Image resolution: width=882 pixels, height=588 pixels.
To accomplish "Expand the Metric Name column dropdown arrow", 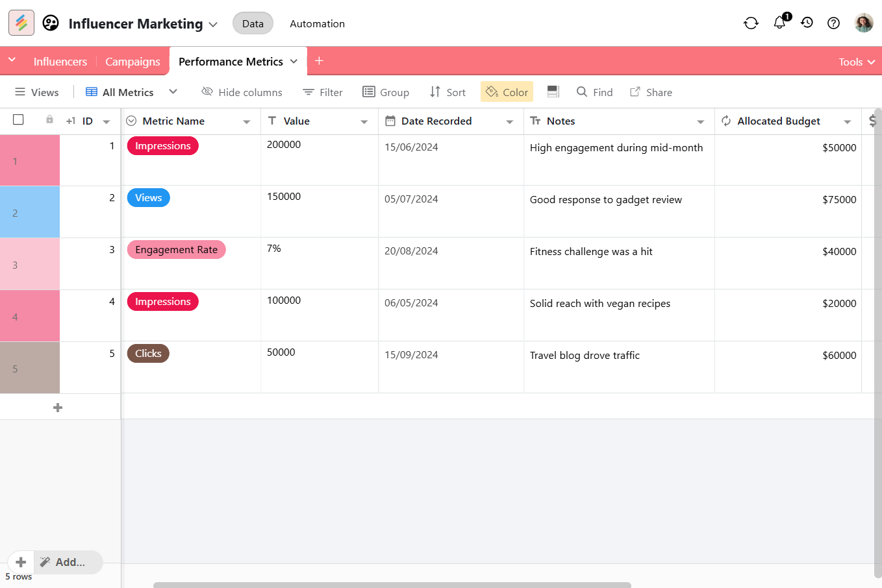I will [x=247, y=121].
